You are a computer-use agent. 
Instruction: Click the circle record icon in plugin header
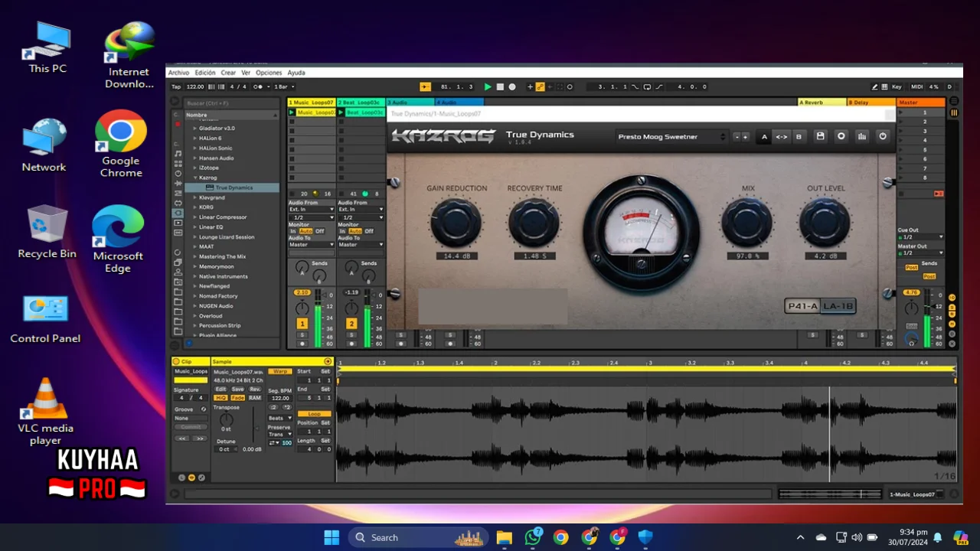(x=841, y=136)
